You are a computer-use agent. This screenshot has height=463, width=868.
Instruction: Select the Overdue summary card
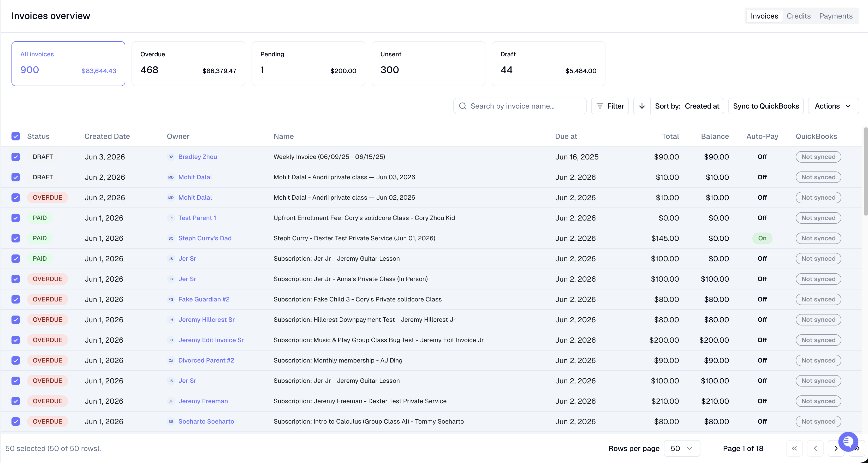click(188, 64)
